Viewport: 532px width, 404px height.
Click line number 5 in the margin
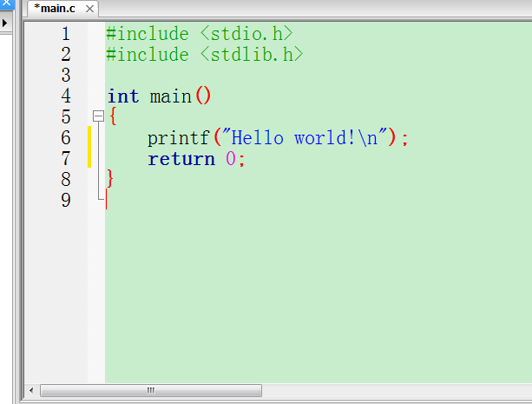pos(66,117)
